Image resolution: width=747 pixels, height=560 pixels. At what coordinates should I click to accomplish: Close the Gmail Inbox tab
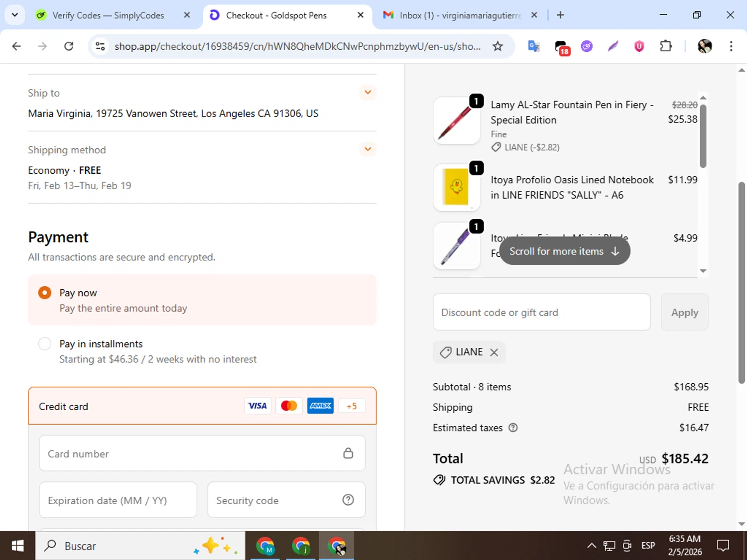534,15
